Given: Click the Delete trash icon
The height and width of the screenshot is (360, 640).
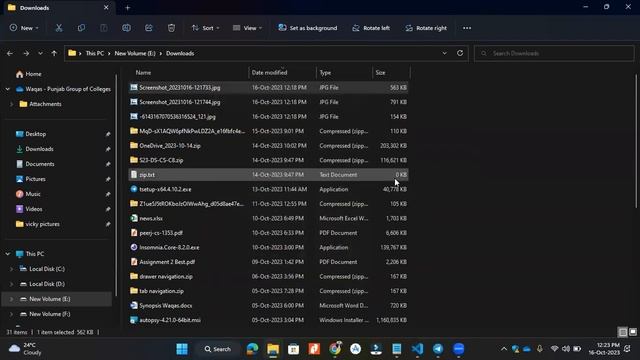Looking at the screenshot, I should click(171, 28).
